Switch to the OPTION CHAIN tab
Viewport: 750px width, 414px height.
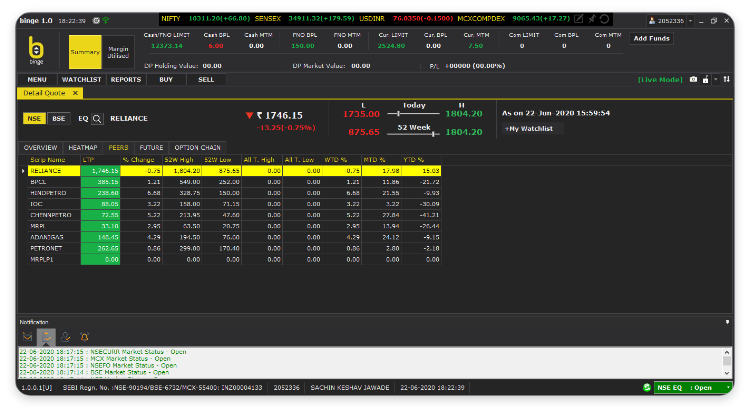click(x=198, y=148)
